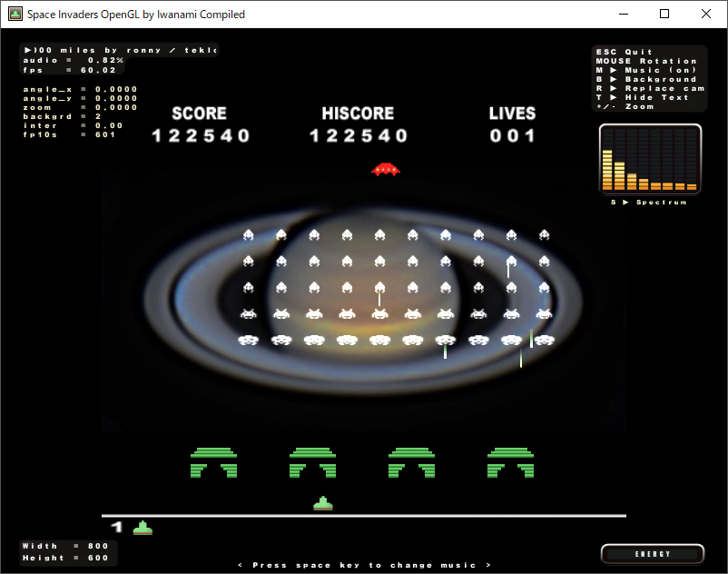The image size is (728, 574).
Task: Click the ENERGY bar
Action: tap(653, 554)
